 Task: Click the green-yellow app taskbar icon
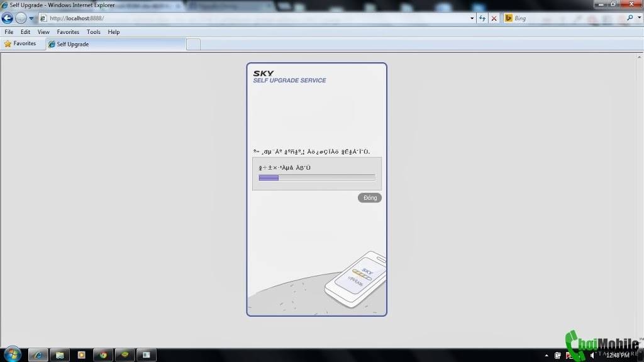(x=125, y=355)
